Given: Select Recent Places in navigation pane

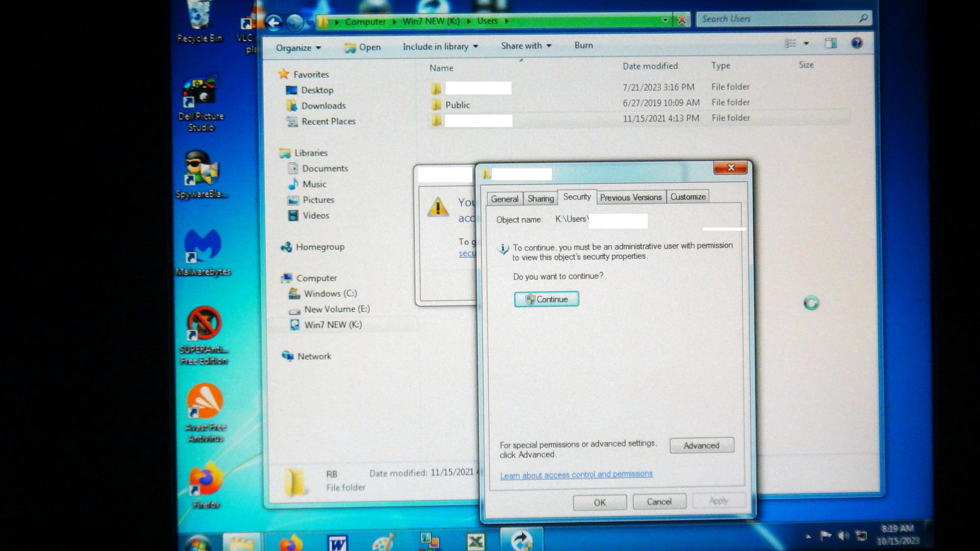Looking at the screenshot, I should pyautogui.click(x=321, y=121).
